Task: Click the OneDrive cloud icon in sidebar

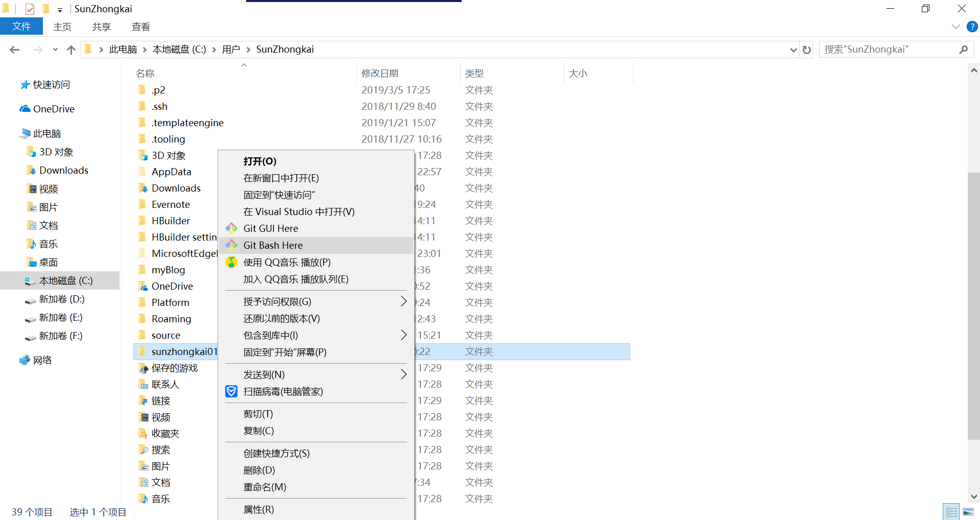Action: [25, 109]
